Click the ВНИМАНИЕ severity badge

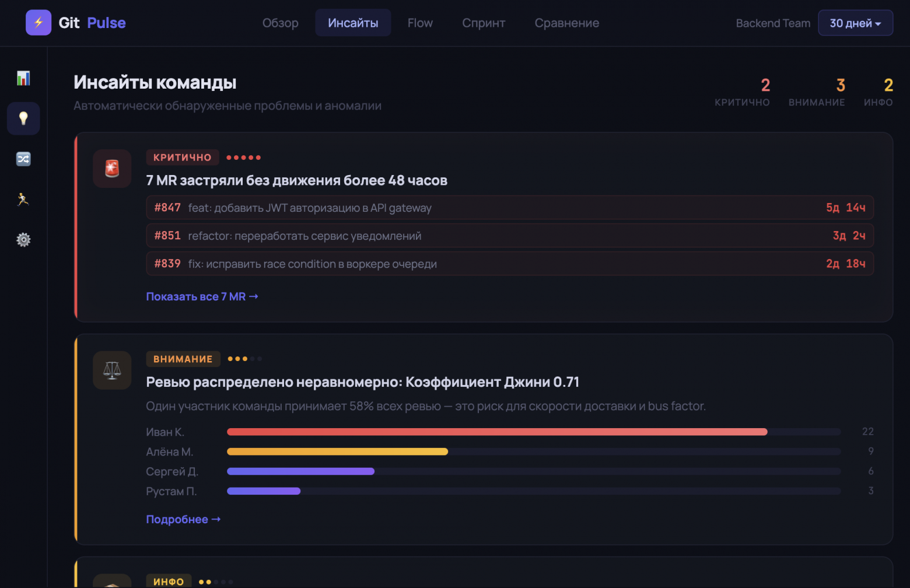[x=183, y=359]
